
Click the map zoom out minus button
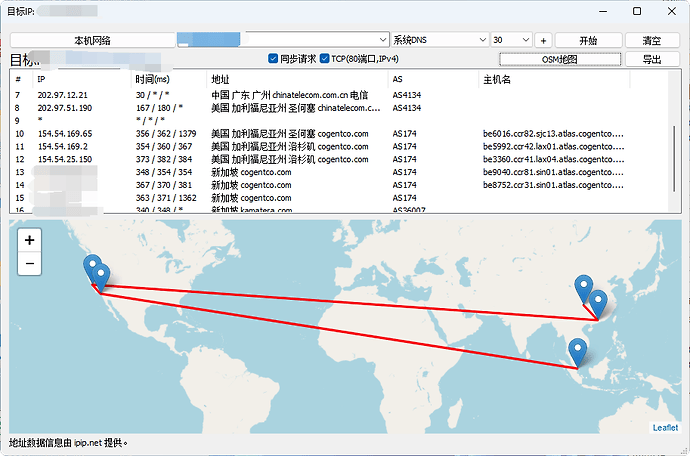pos(29,263)
